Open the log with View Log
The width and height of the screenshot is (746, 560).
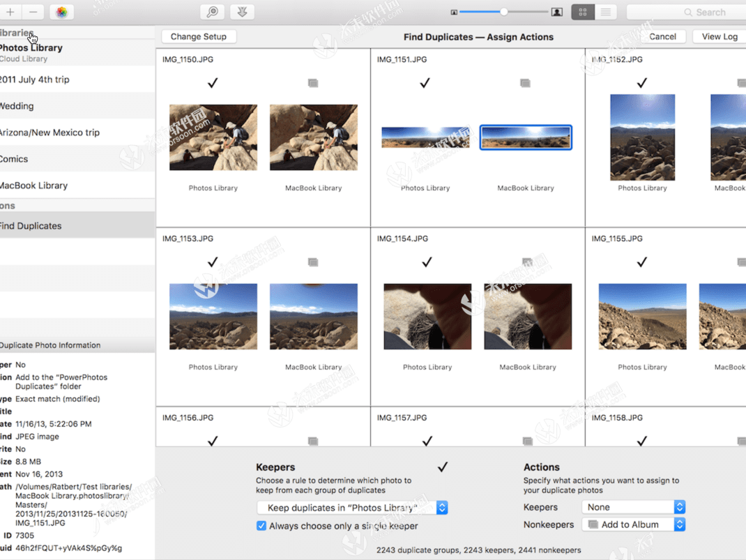[721, 36]
